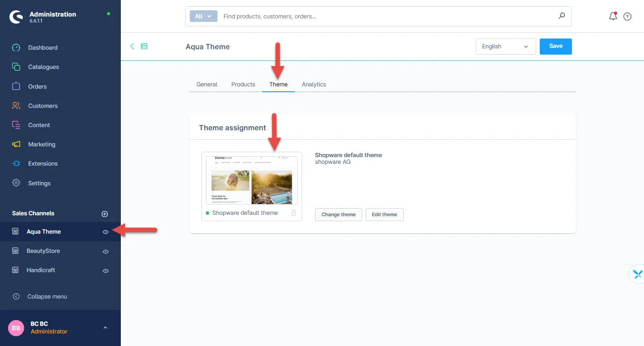Click the Change theme button
The width and height of the screenshot is (644, 346).
338,214
